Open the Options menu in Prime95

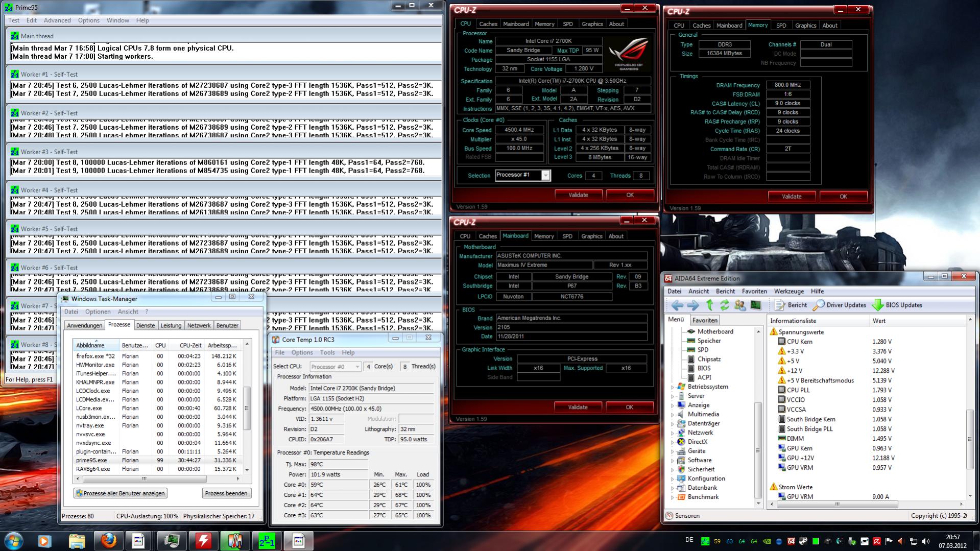(x=89, y=20)
